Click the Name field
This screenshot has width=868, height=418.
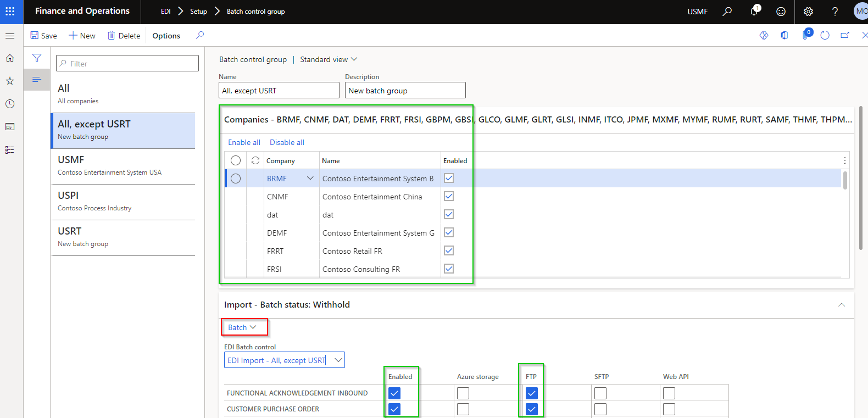[x=279, y=90]
